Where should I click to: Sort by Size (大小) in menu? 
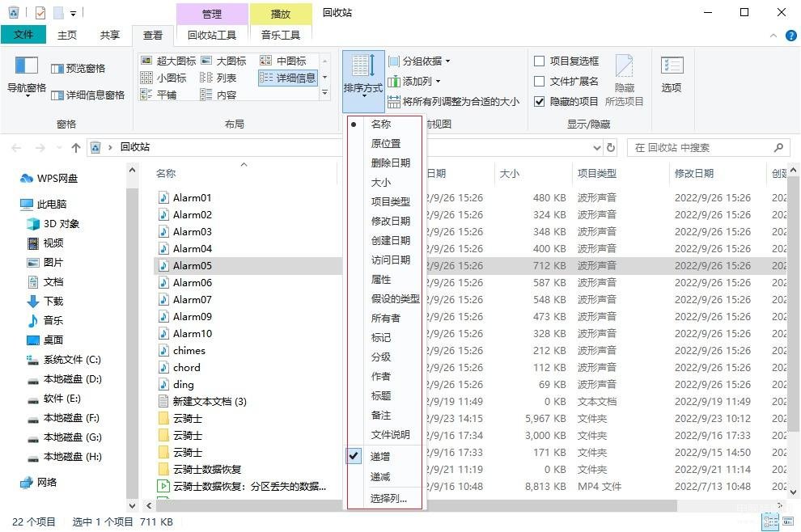tap(384, 182)
